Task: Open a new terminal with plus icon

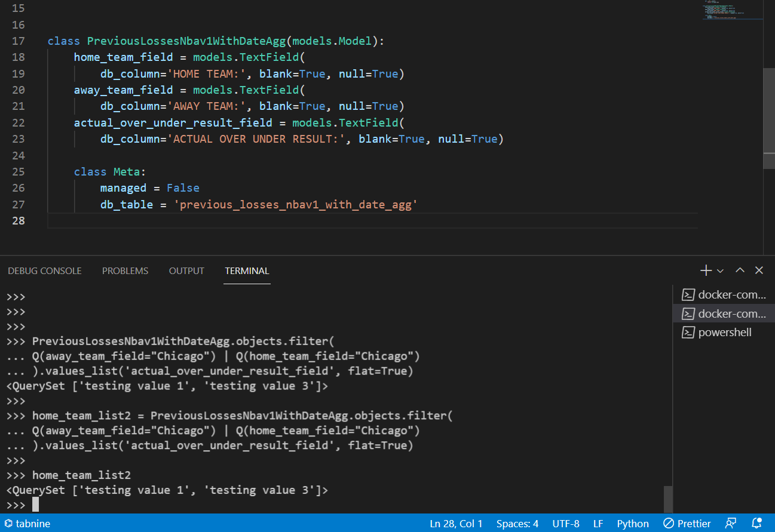Action: pyautogui.click(x=706, y=270)
